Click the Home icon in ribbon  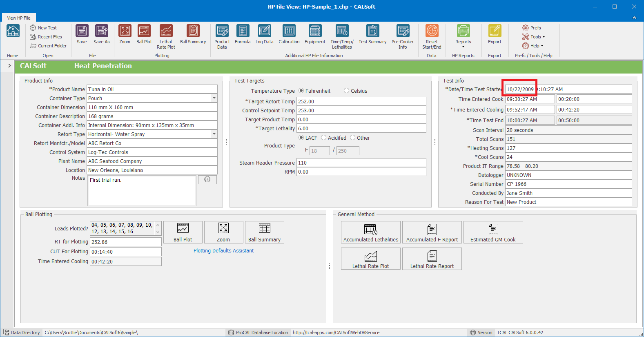pos(13,31)
